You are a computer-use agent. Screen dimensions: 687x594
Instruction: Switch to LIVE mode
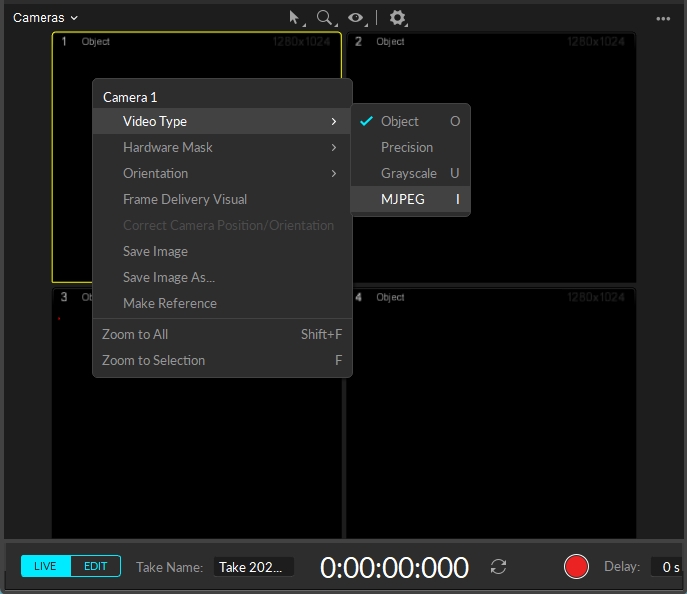46,566
